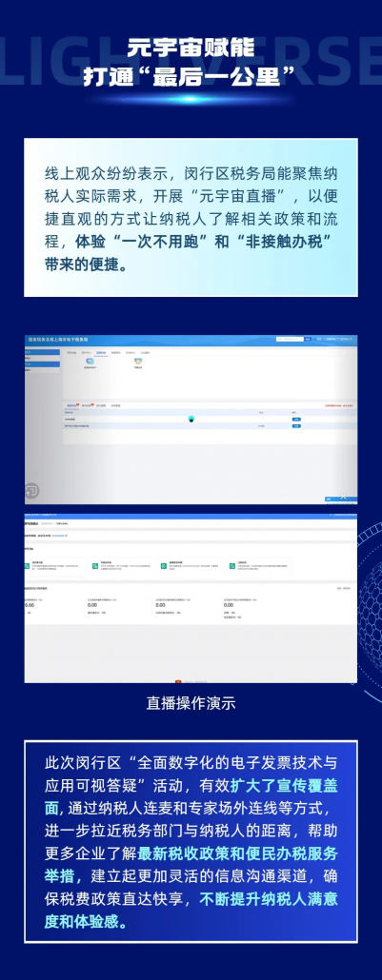Image resolution: width=382 pixels, height=980 pixels.
Task: Click the fourth green card icon in the second screenshot
Action: [x=231, y=564]
